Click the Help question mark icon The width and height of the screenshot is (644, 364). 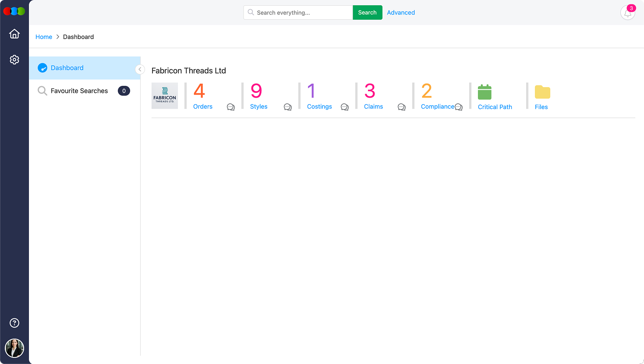(x=14, y=323)
